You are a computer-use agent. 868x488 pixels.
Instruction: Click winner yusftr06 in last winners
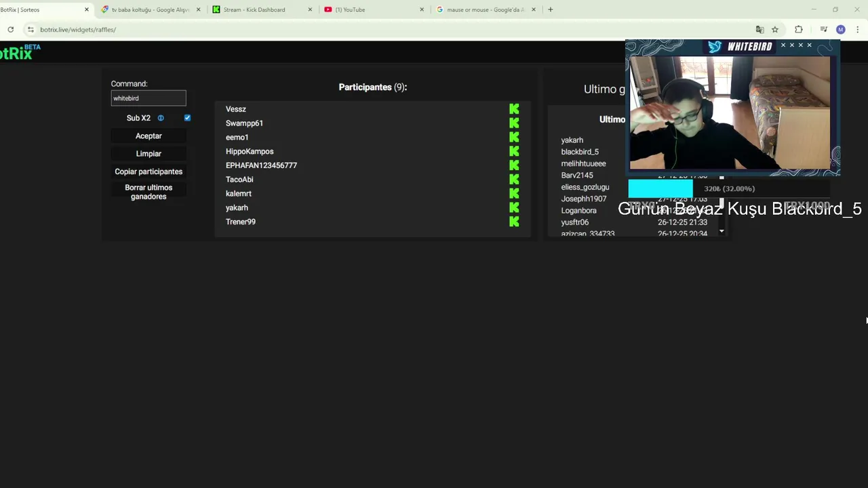click(575, 222)
